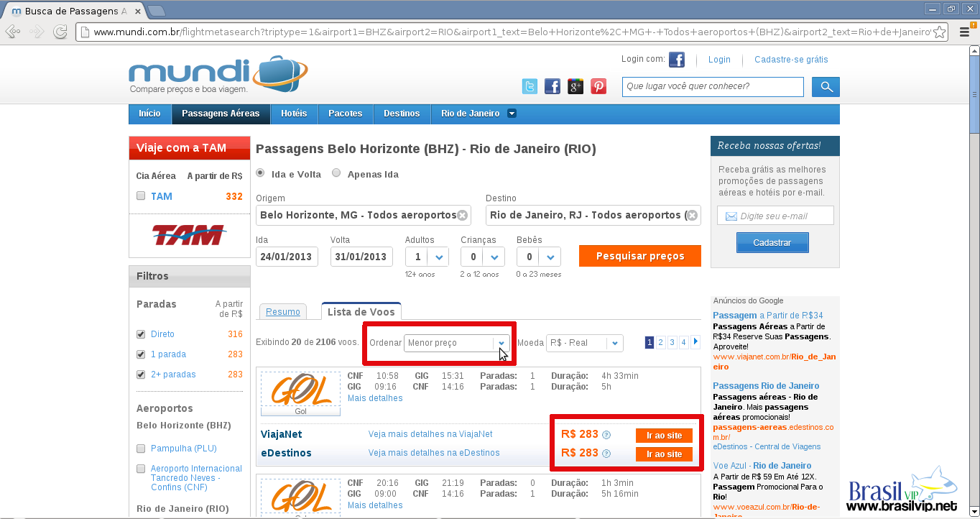
Task: Click the Facebook login icon
Action: pyautogui.click(x=676, y=60)
